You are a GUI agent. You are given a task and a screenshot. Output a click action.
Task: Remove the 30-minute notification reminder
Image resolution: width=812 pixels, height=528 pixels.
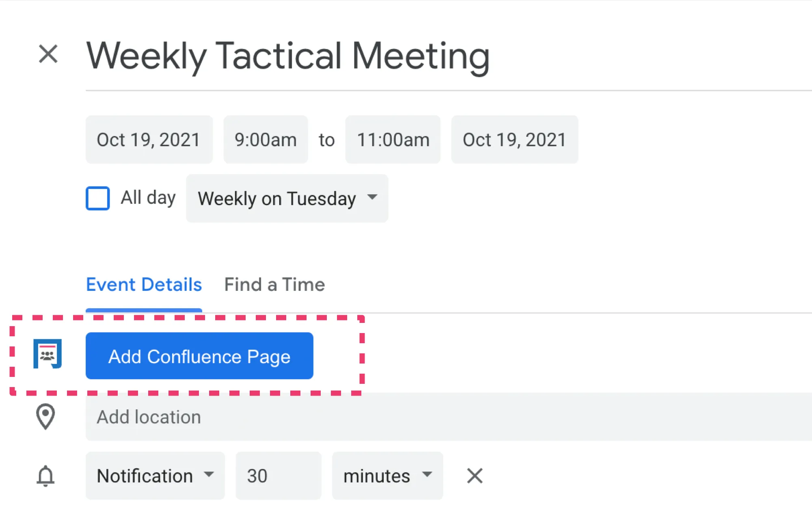point(474,476)
